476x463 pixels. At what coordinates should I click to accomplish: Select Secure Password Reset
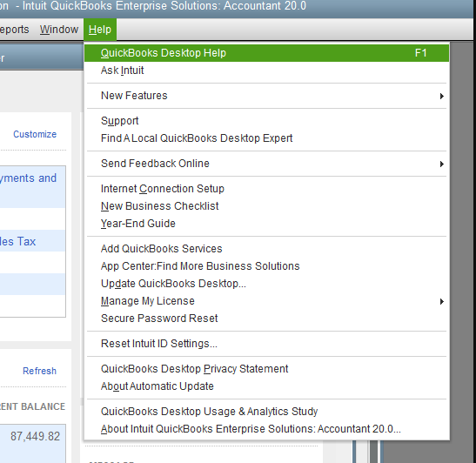tap(266, 319)
